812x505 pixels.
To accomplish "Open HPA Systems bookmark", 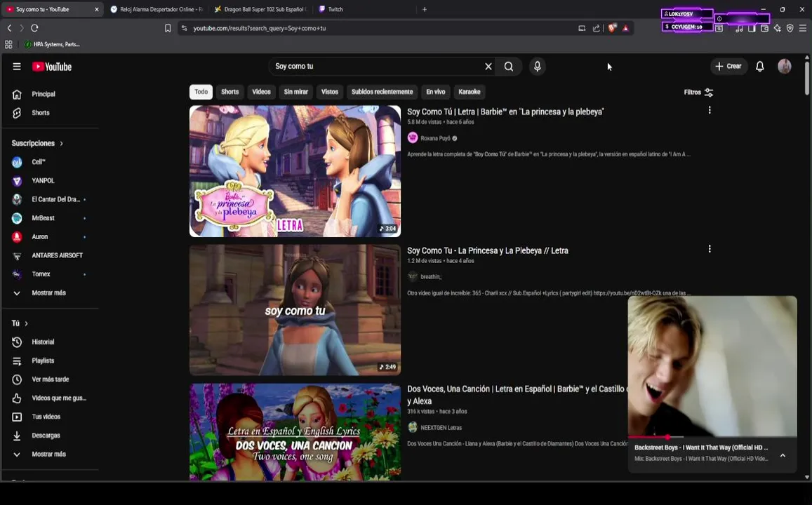I will pos(52,44).
